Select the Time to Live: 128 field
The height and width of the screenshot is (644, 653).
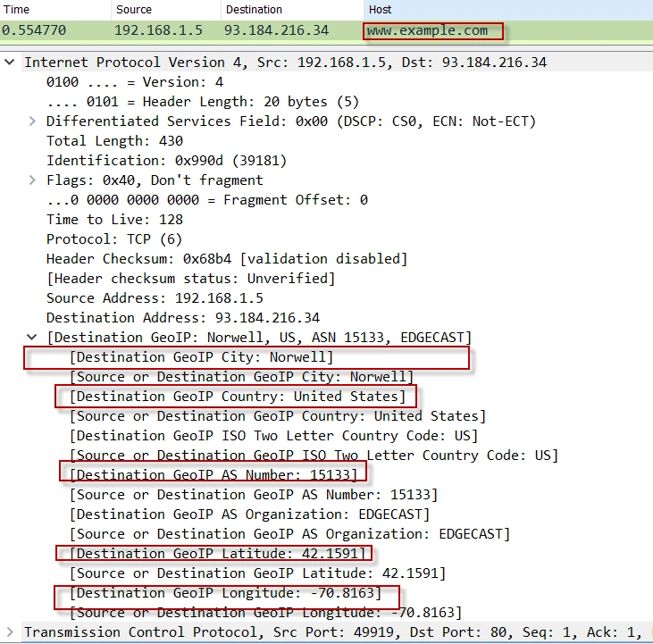coord(114,220)
